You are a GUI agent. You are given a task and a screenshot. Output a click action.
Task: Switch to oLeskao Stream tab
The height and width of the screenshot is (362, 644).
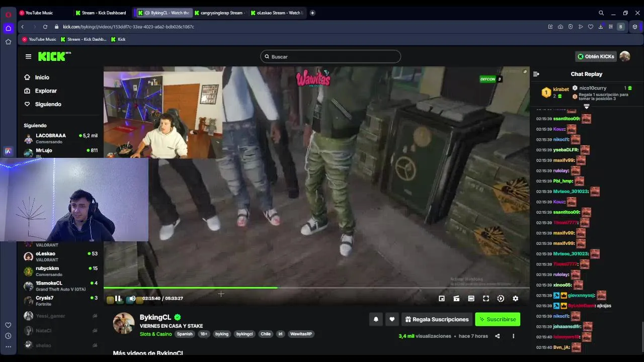coord(278,13)
